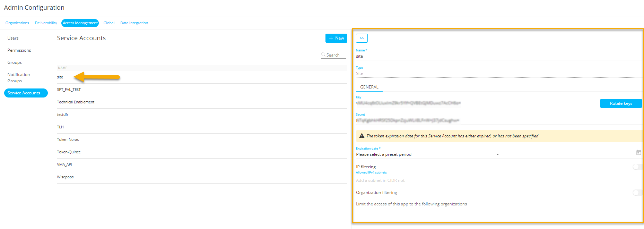Select Users in the sidebar
Image resolution: width=644 pixels, height=229 pixels.
(13, 38)
